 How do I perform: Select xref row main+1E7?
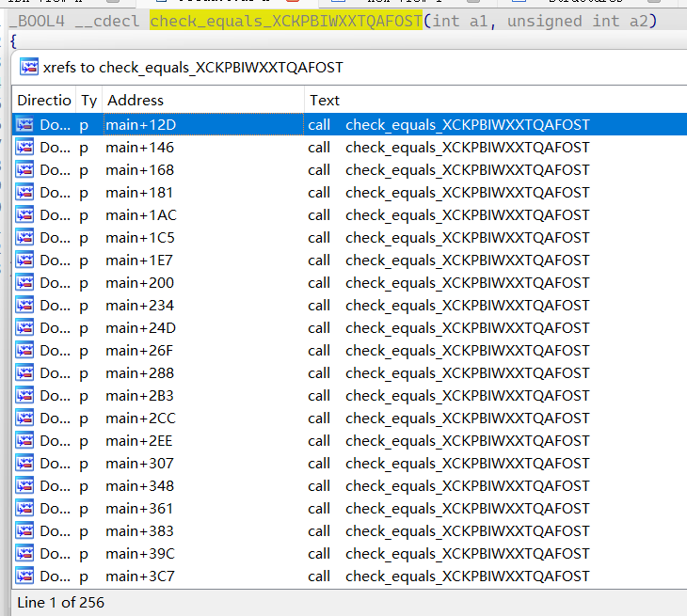coord(350,261)
